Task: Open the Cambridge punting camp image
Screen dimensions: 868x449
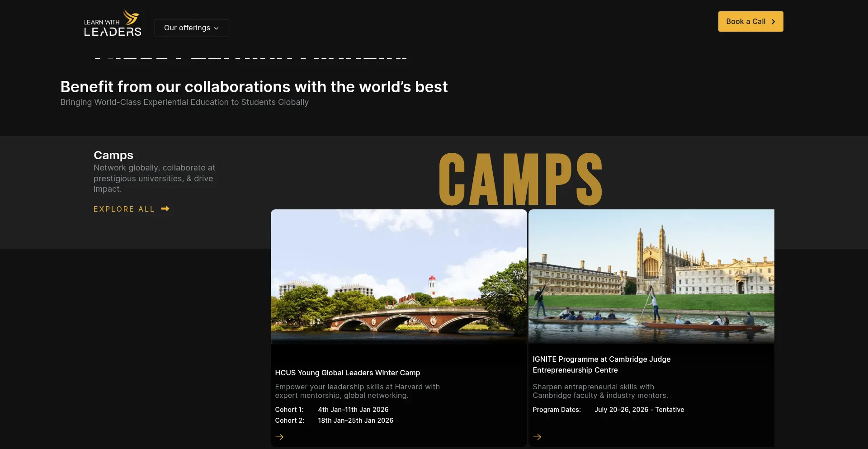Action: pyautogui.click(x=651, y=276)
